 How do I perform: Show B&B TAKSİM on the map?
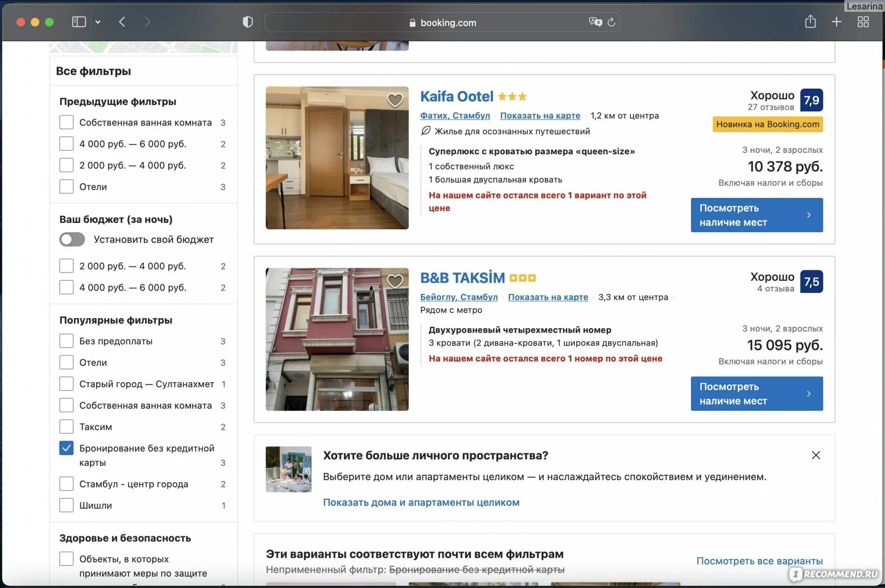click(x=548, y=297)
